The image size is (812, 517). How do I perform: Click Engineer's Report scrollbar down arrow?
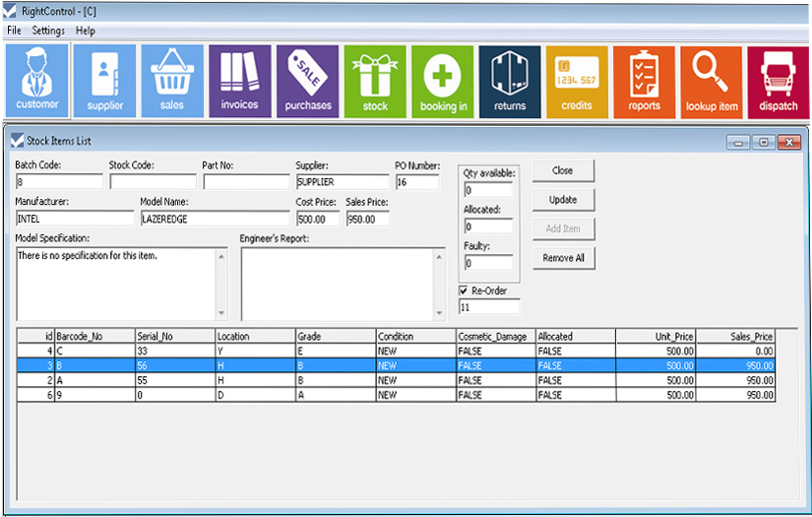(x=440, y=313)
